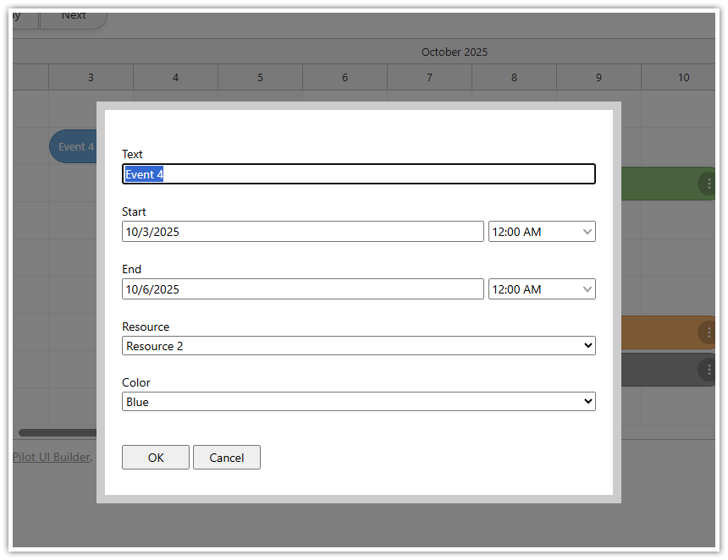The width and height of the screenshot is (728, 560).
Task: Dismiss the dialog with Cancel
Action: (226, 457)
